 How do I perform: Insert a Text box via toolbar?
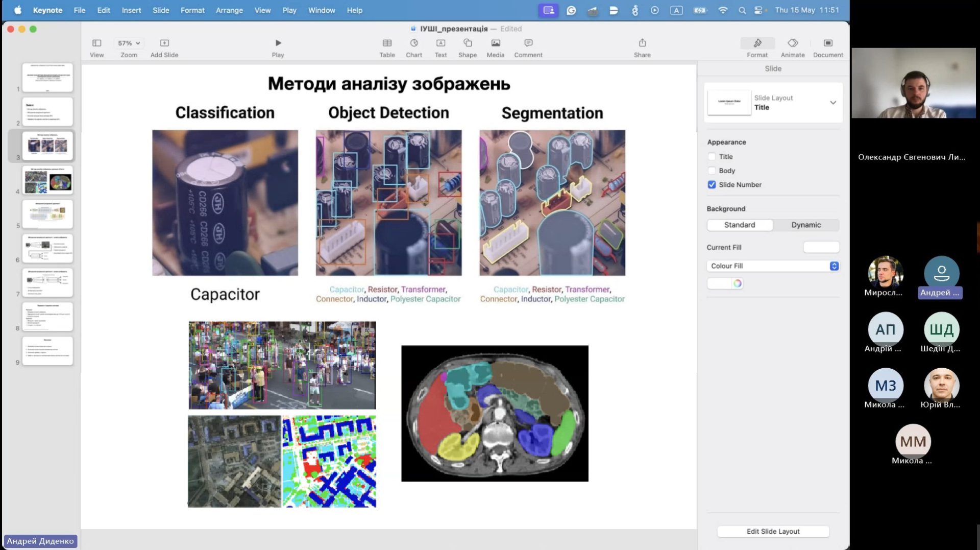440,43
